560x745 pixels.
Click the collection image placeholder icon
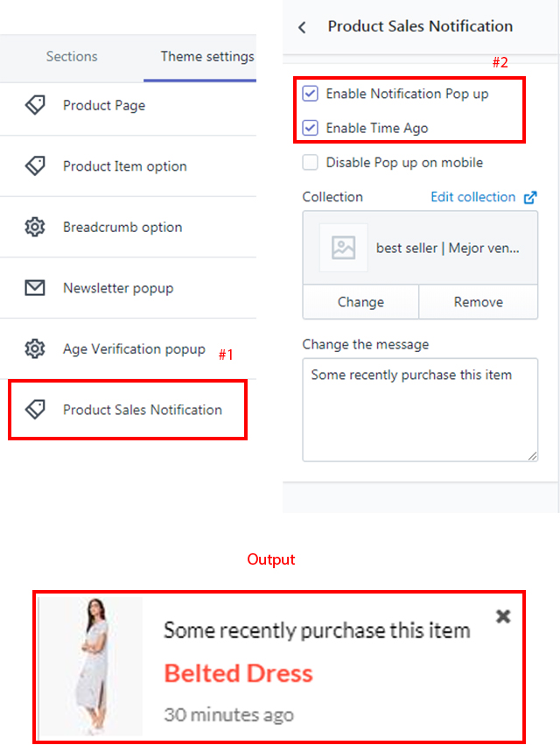coord(343,248)
